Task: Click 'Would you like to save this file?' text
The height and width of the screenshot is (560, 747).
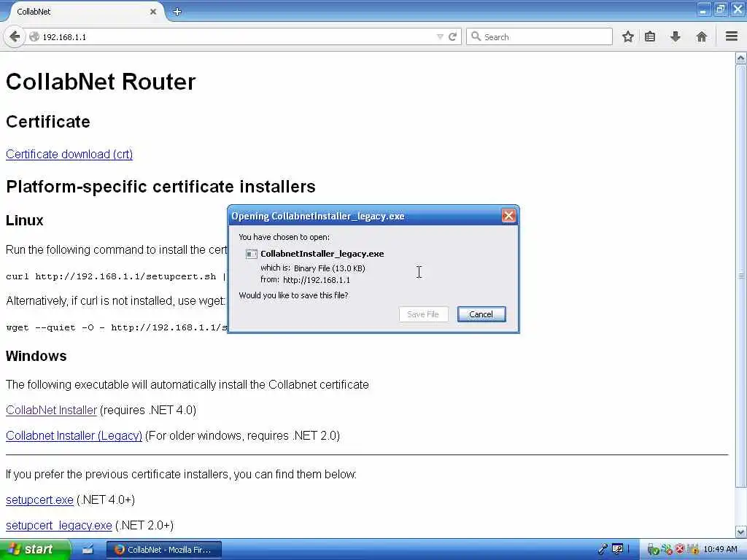Action: pyautogui.click(x=293, y=295)
